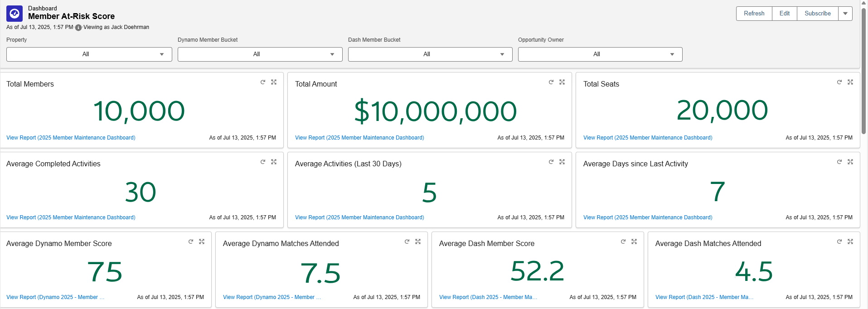Open the Property filter dropdown
The width and height of the screenshot is (868, 309).
tap(89, 54)
